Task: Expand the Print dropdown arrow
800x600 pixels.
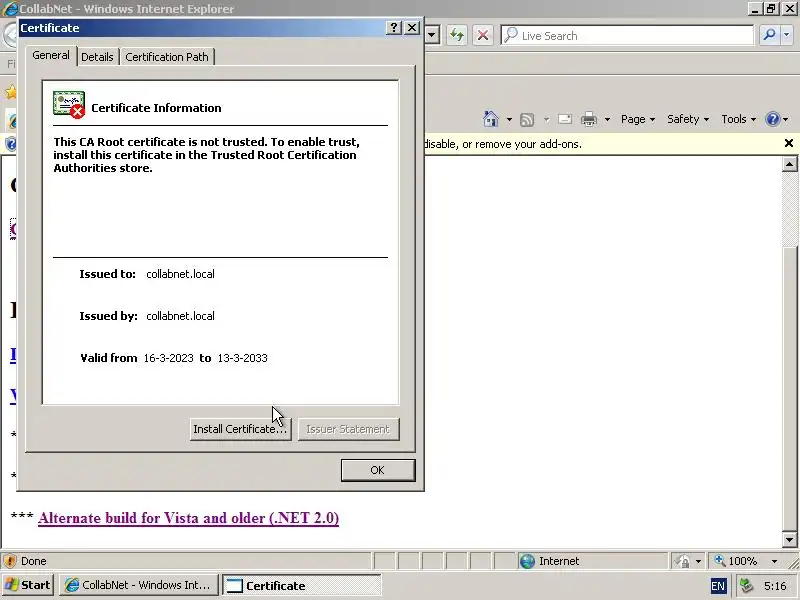Action: click(x=607, y=119)
